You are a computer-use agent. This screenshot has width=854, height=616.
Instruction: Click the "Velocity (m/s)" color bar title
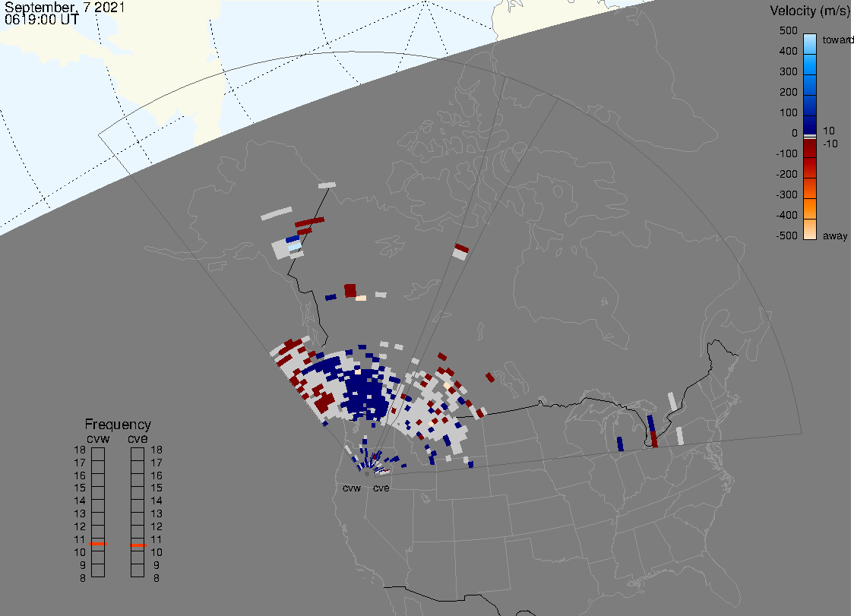(x=810, y=11)
